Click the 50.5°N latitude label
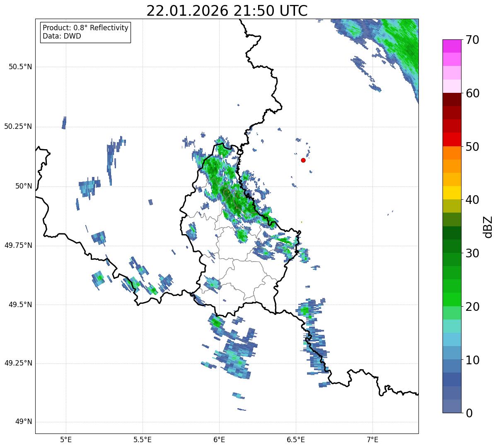498x448 pixels. [20, 67]
